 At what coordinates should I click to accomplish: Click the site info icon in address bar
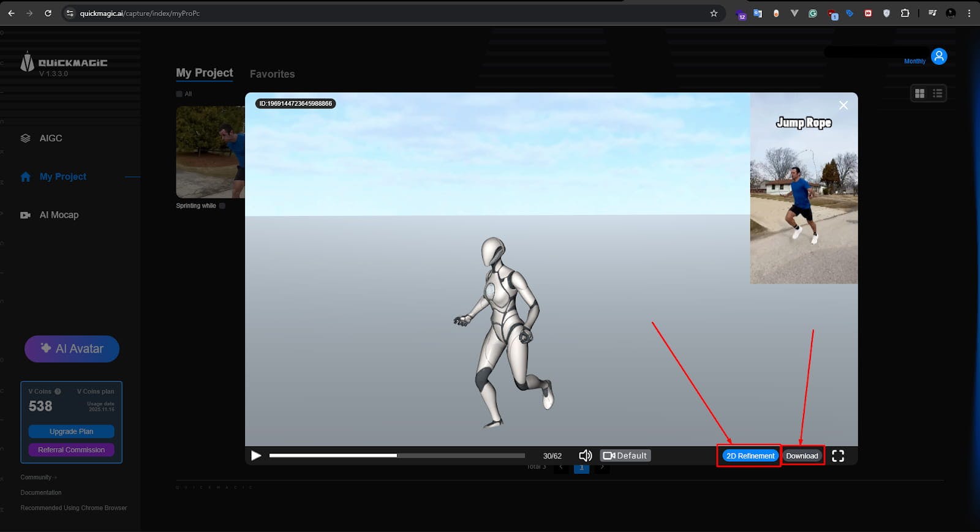(70, 13)
